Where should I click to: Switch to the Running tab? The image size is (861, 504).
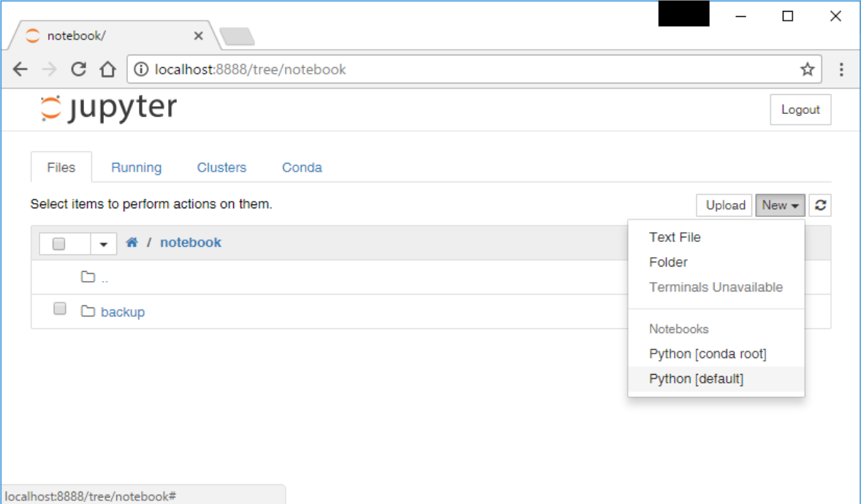point(136,167)
